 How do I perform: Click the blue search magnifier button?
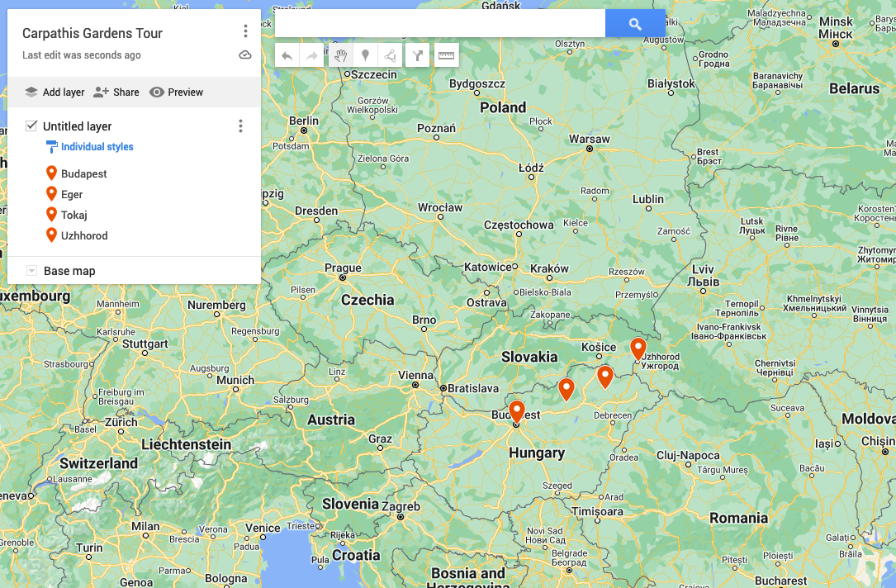[634, 23]
